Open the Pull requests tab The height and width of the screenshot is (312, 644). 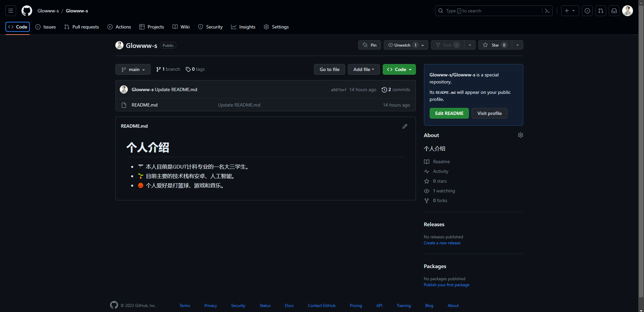click(82, 27)
